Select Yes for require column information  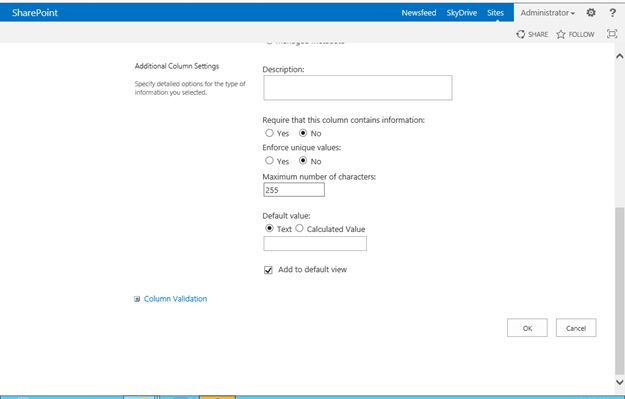click(269, 133)
